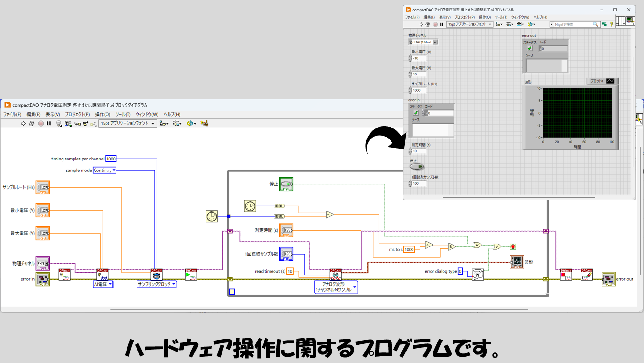Viewport: 644px width, 363px height.
Task: Open 操作(O) menu in block diagram
Action: pyautogui.click(x=103, y=114)
